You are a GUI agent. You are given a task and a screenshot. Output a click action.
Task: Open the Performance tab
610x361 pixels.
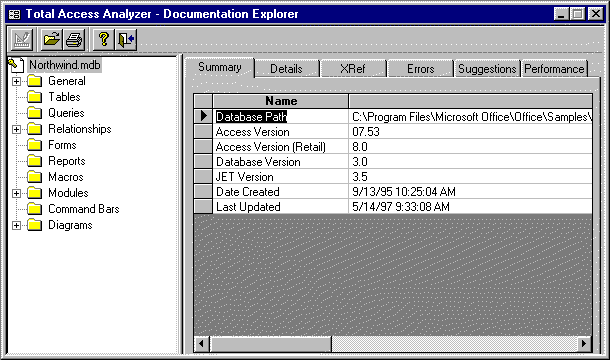pyautogui.click(x=554, y=69)
